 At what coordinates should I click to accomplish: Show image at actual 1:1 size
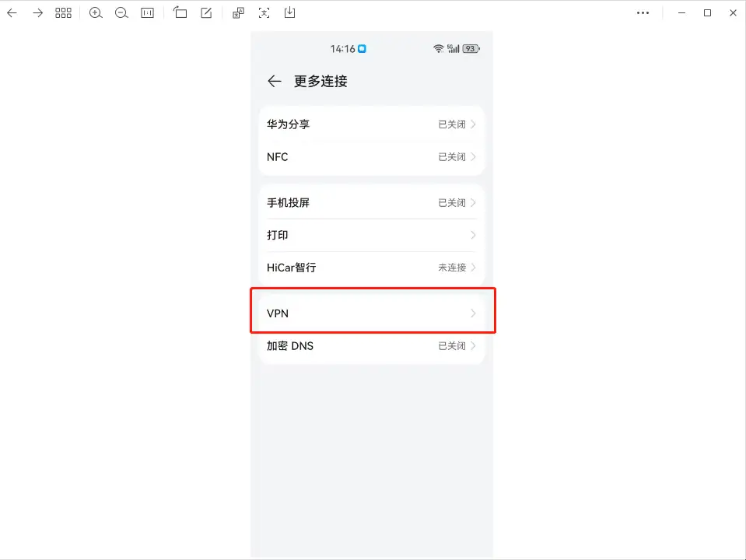click(148, 13)
